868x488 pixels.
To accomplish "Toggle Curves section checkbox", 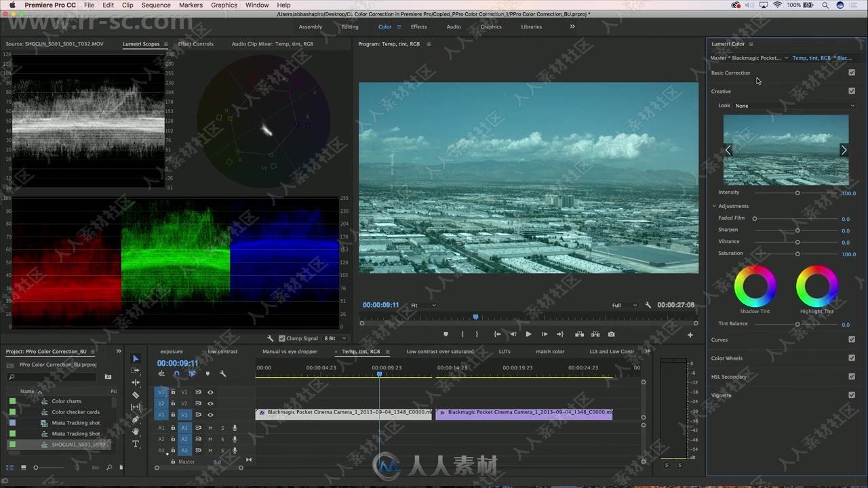I will tap(852, 340).
